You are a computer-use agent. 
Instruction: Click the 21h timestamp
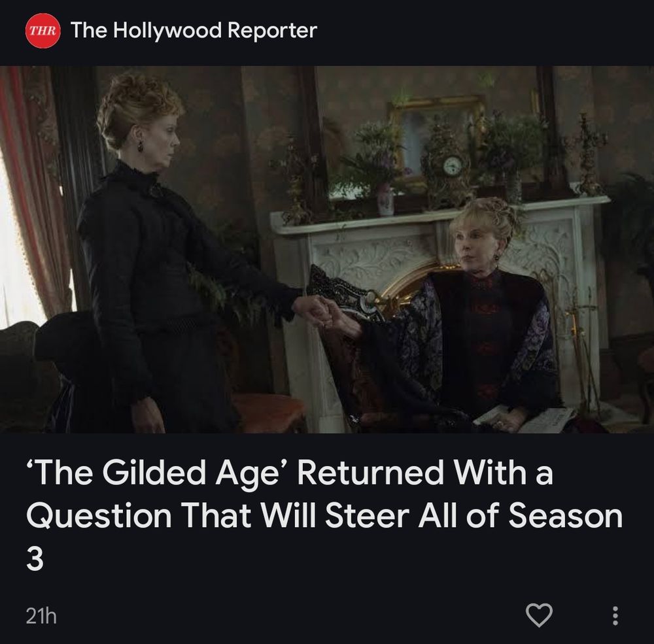[x=41, y=616]
